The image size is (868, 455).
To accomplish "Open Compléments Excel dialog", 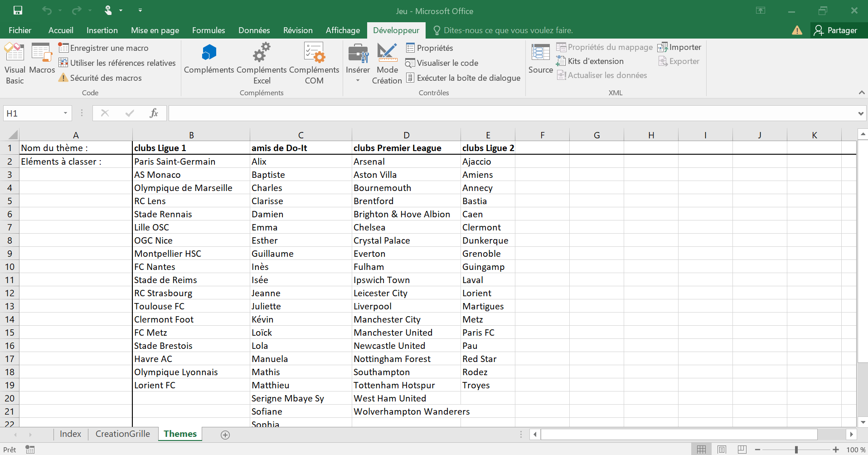I will [x=262, y=64].
